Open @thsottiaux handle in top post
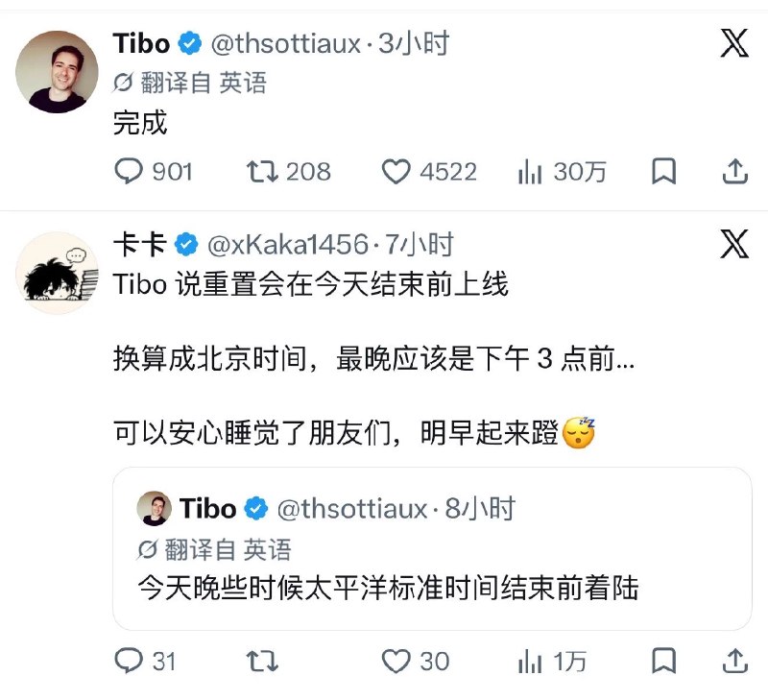The width and height of the screenshot is (768, 700). (x=285, y=43)
